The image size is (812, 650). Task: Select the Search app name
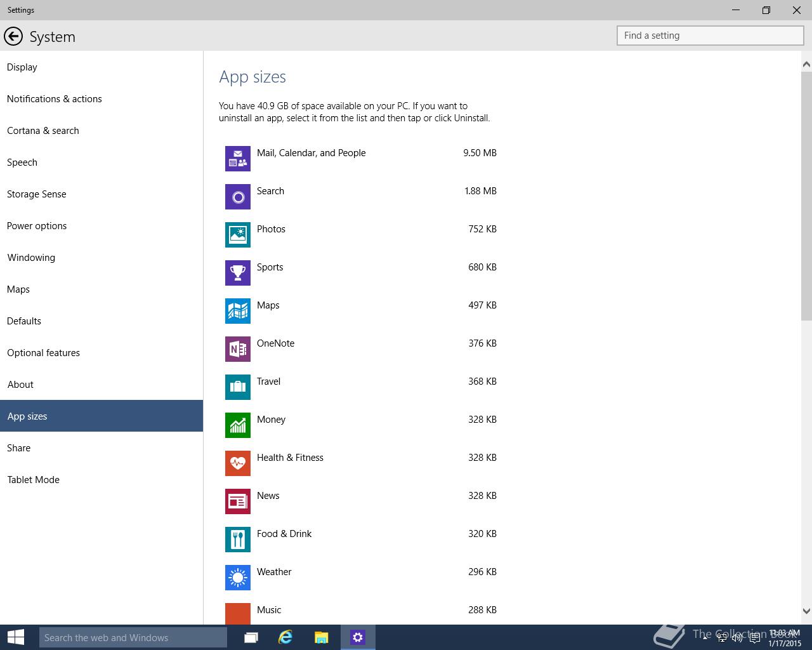(x=270, y=191)
